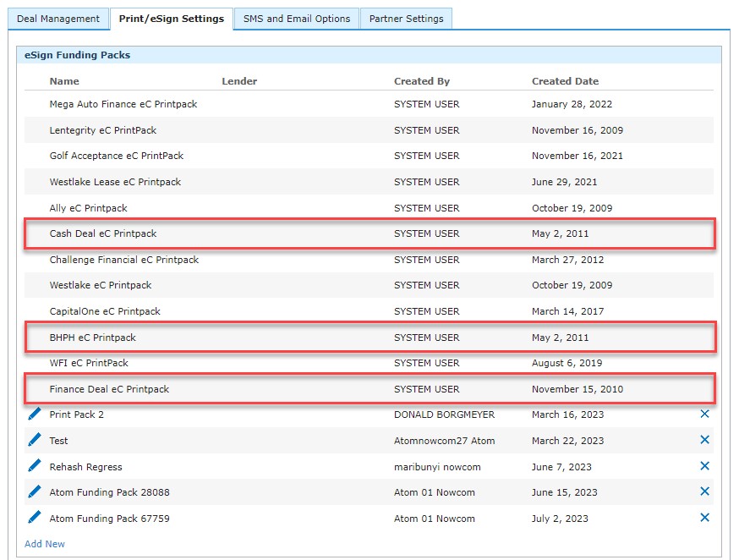739x560 pixels.
Task: Click the June 7, 2023 date
Action: (x=561, y=467)
